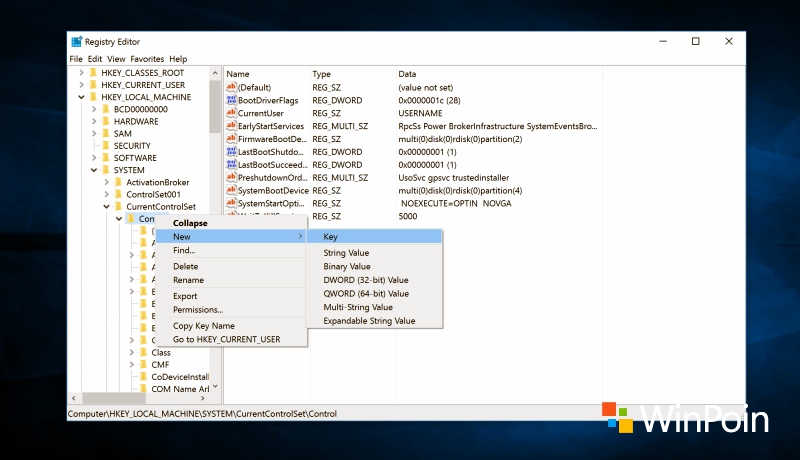Viewport: 800px width, 460px height.
Task: Click the HKEY_CURRENT_USER folder icon
Action: click(93, 85)
